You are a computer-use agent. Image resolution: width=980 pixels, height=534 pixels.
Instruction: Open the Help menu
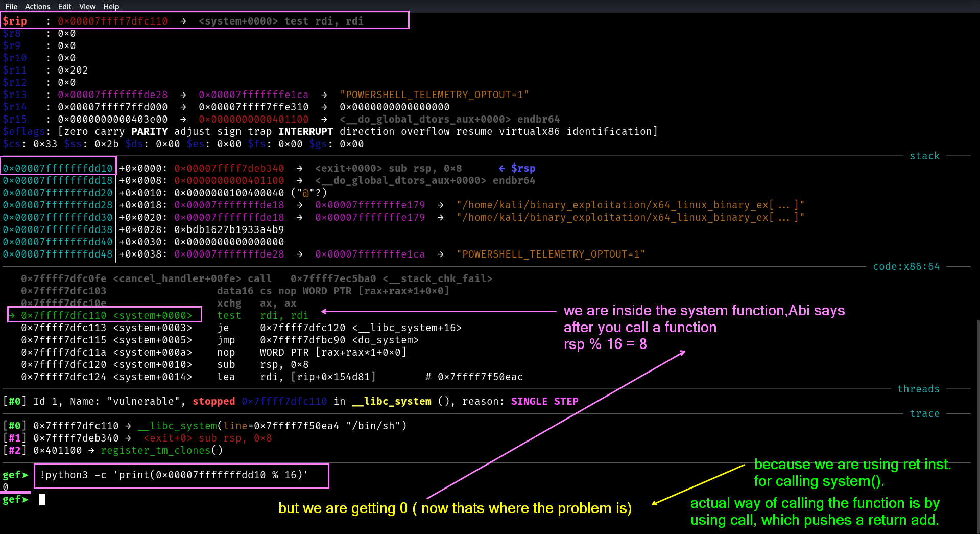(111, 6)
